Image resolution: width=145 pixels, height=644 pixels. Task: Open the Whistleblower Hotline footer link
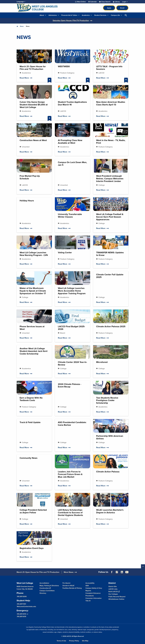pos(116,599)
